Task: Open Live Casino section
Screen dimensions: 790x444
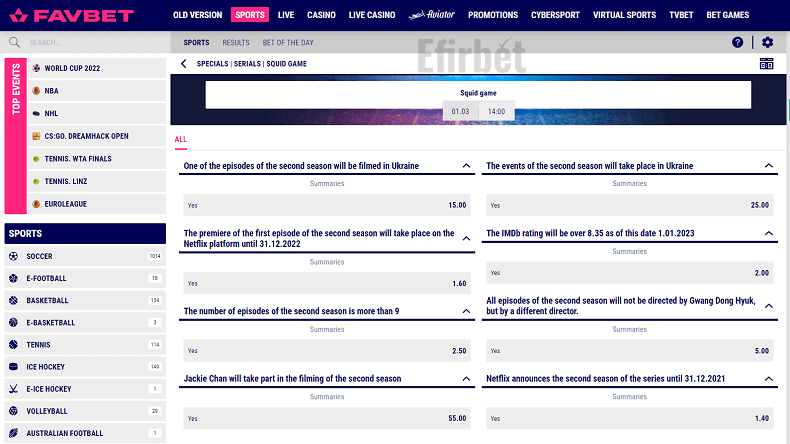Action: click(x=372, y=15)
